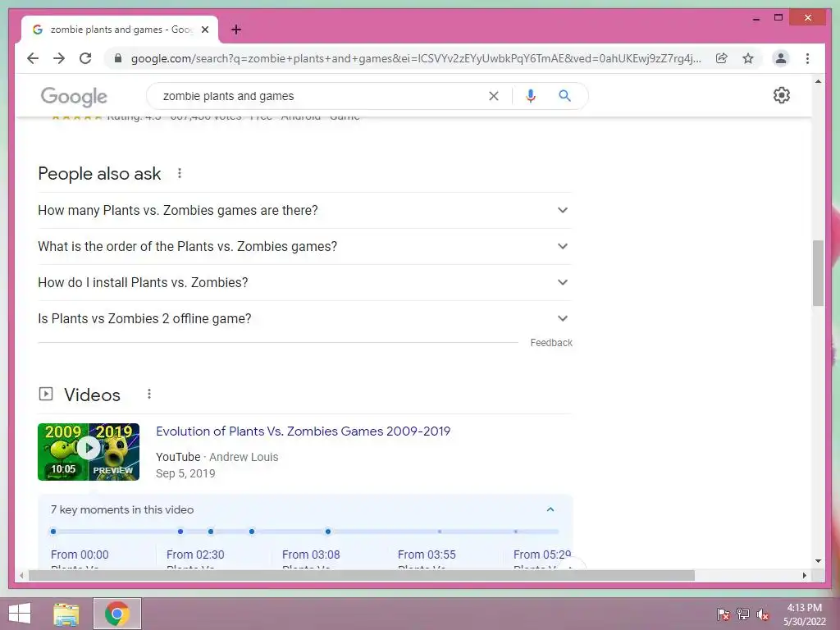Share this page from address bar
Screen dimensions: 840x630
pyautogui.click(x=722, y=58)
